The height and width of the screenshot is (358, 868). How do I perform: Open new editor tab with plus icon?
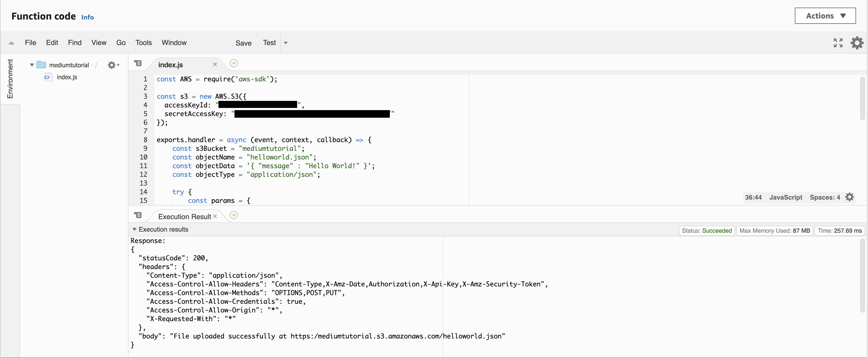pyautogui.click(x=233, y=63)
